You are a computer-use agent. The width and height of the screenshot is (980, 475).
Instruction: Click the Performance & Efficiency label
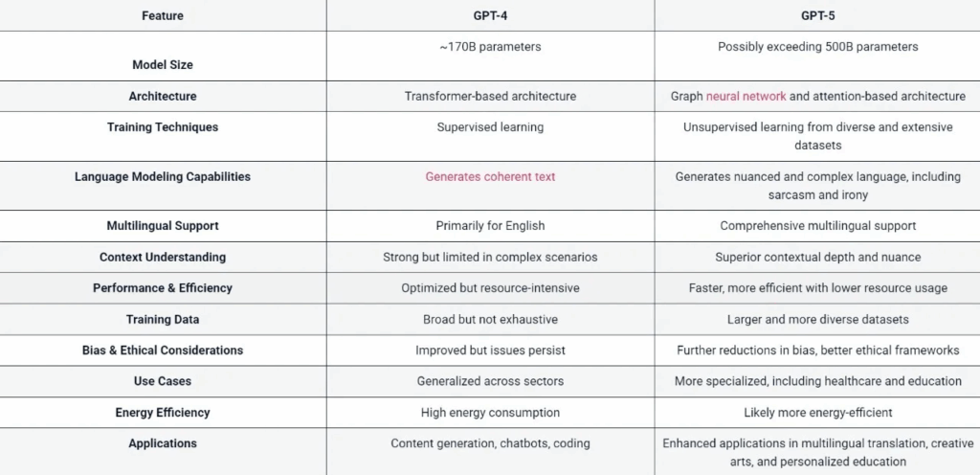tap(163, 288)
